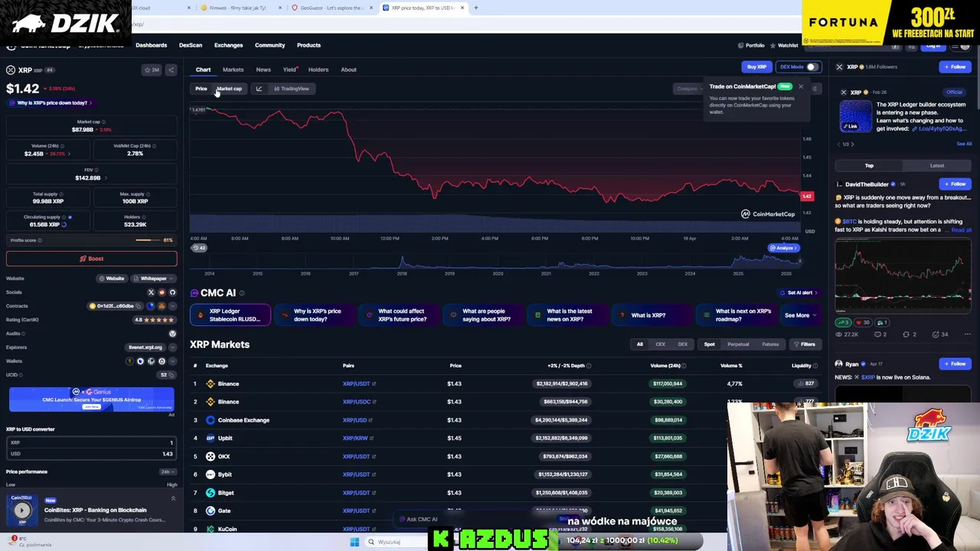
Task: Click the comment icon on DavidTheBuilder's post
Action: (877, 334)
